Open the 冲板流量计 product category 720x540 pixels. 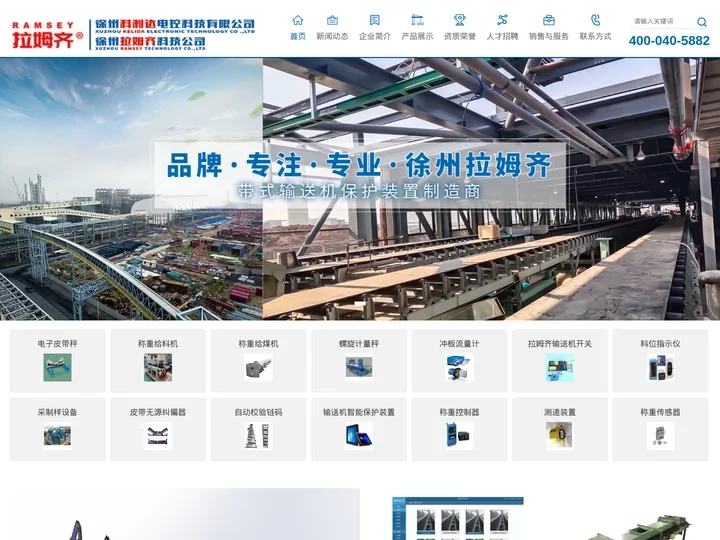pyautogui.click(x=459, y=360)
